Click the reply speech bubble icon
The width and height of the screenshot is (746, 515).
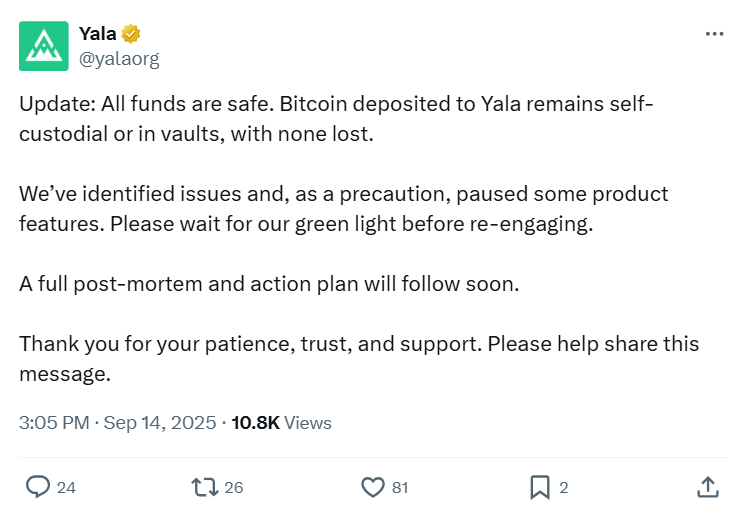[x=38, y=487]
